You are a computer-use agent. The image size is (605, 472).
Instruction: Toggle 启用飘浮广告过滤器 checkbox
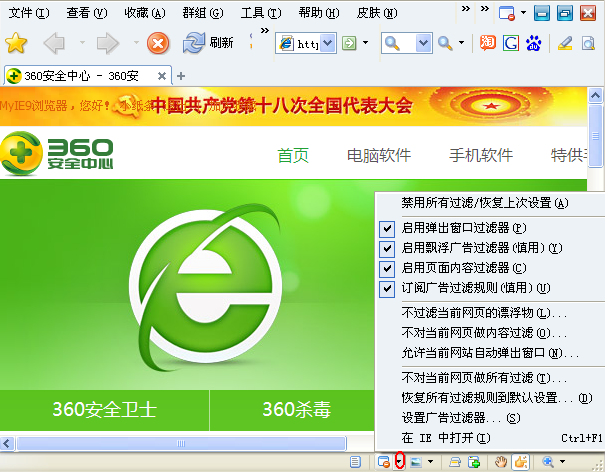coord(387,249)
